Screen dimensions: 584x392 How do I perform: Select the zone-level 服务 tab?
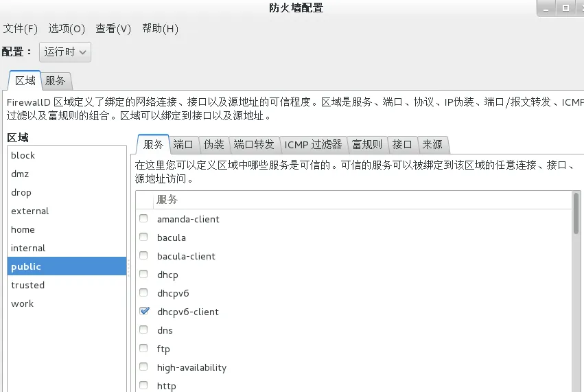point(153,144)
